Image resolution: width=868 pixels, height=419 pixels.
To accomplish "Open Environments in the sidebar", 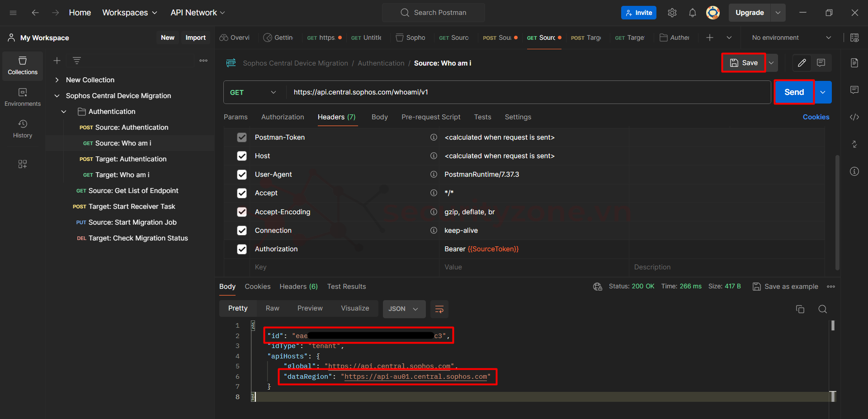I will (23, 98).
